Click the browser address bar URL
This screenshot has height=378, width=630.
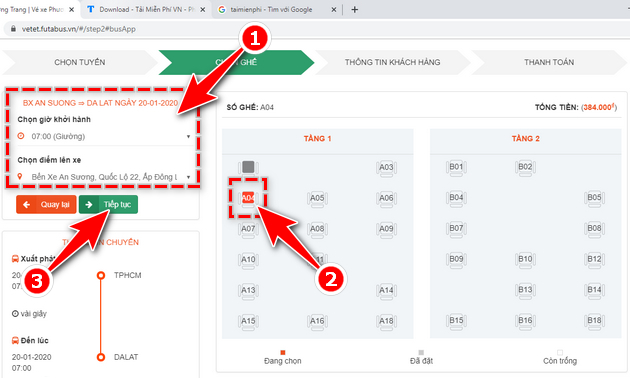click(x=79, y=29)
